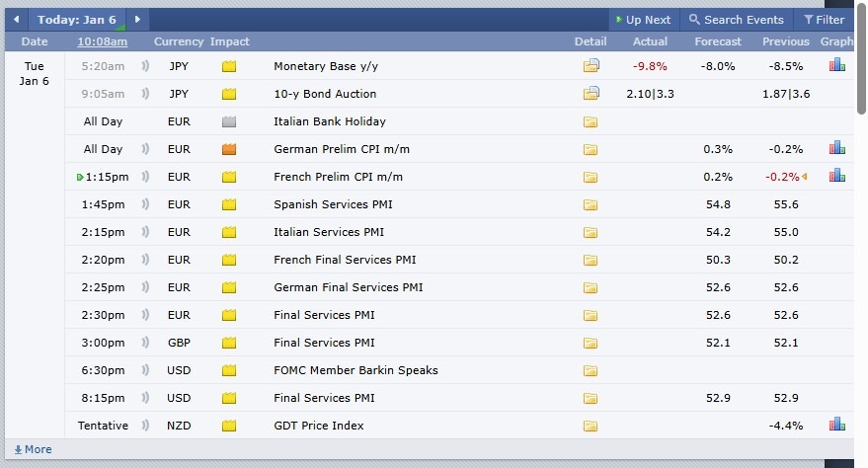Click graph icon for French Prelim CPI
This screenshot has width=868, height=468.
coord(836,176)
